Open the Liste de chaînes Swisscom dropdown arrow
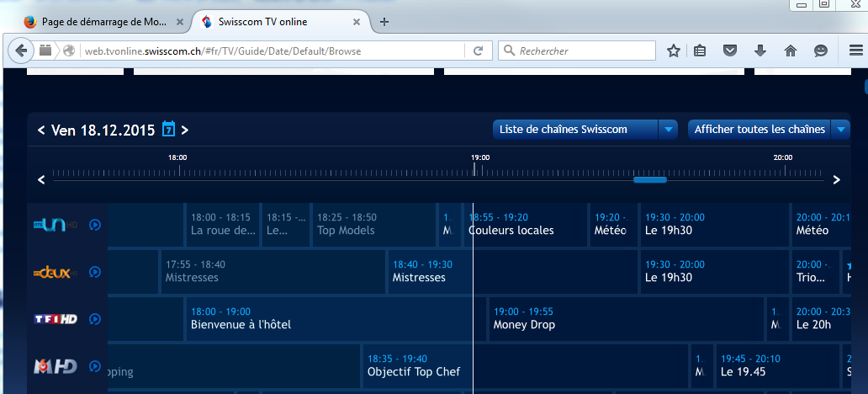Viewport: 868px width, 394px height. [668, 130]
